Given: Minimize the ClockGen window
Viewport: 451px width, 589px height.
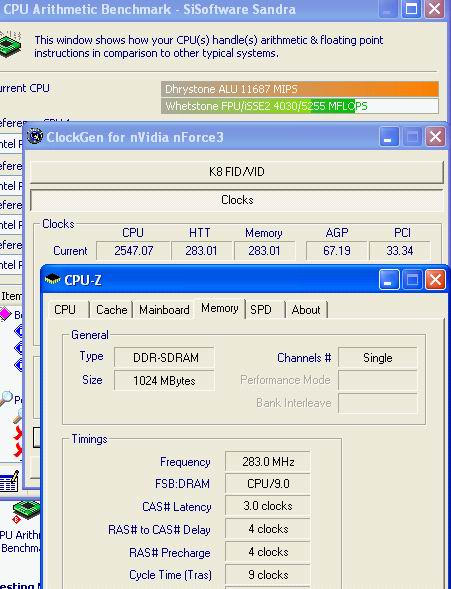Looking at the screenshot, I should [x=389, y=136].
